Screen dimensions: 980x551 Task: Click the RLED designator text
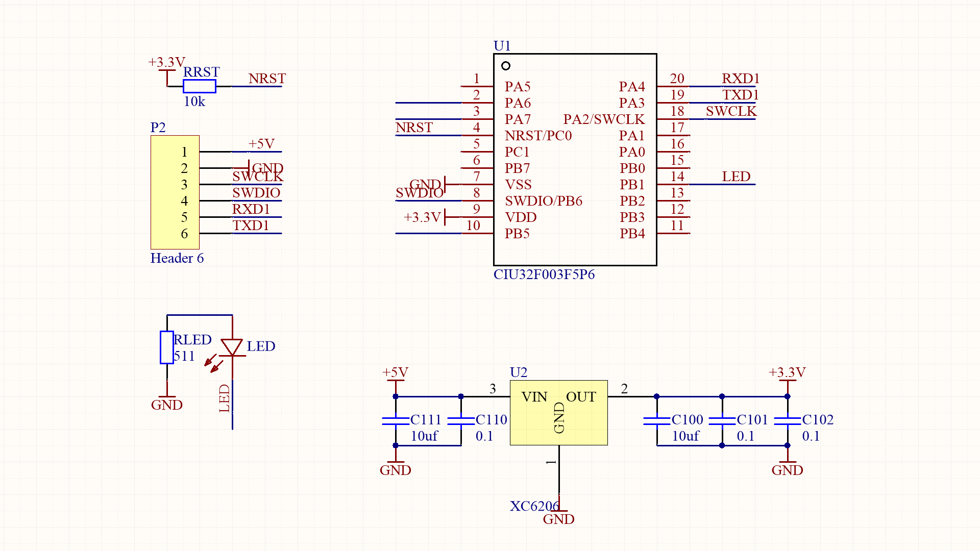(192, 340)
